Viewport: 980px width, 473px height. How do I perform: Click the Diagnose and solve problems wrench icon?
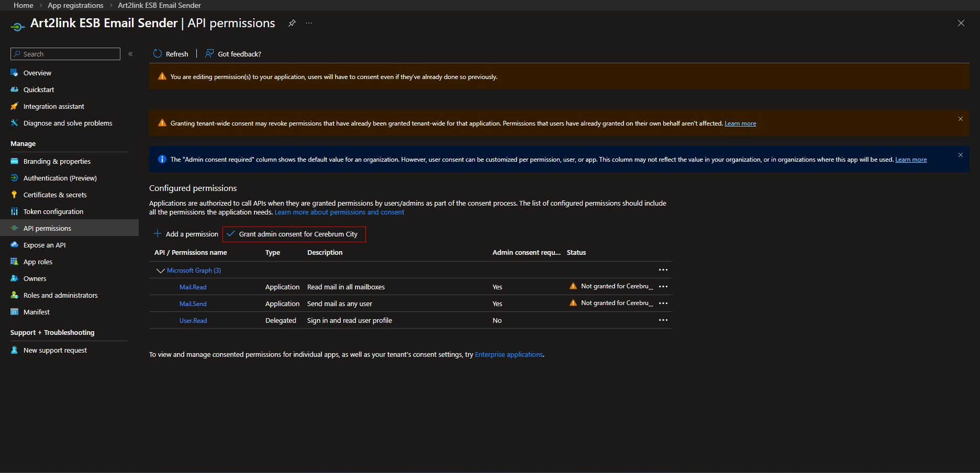(14, 123)
